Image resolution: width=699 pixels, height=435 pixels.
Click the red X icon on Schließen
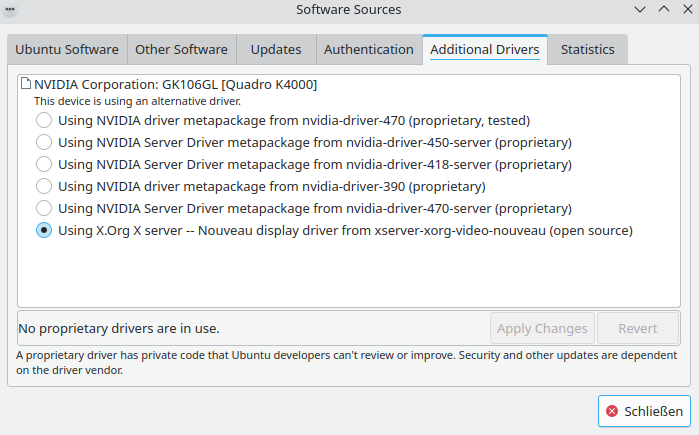(x=612, y=411)
